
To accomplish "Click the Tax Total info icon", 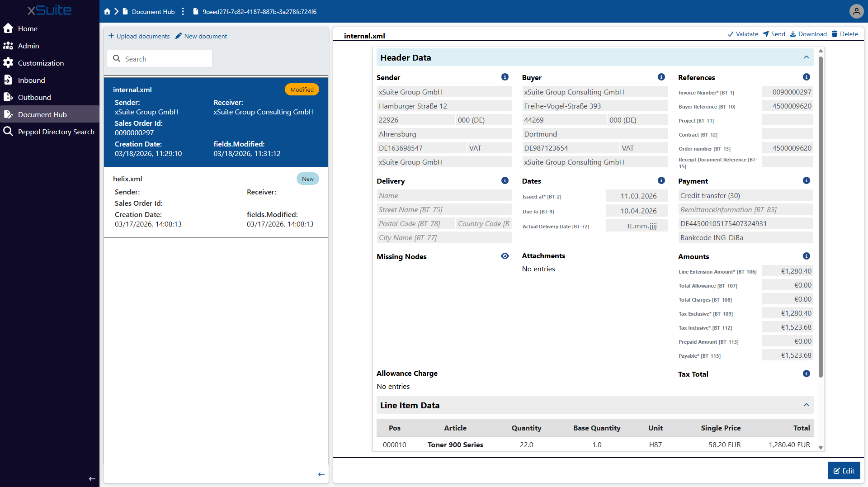I will click(807, 374).
